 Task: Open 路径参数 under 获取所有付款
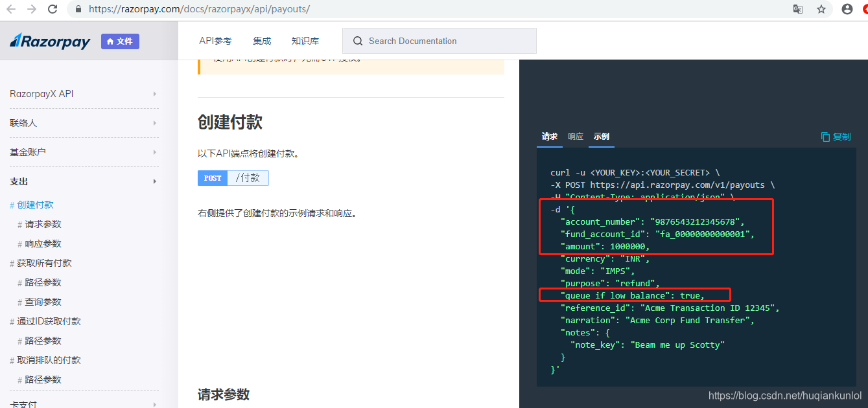pyautogui.click(x=43, y=282)
